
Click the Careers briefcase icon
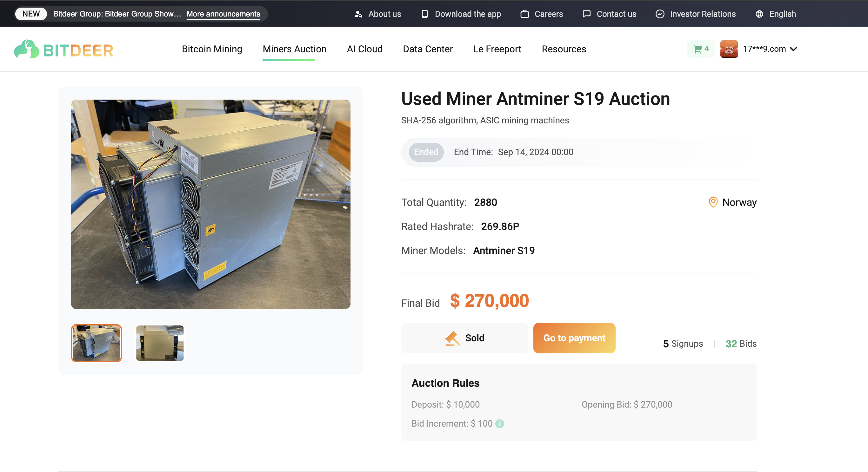coord(524,14)
